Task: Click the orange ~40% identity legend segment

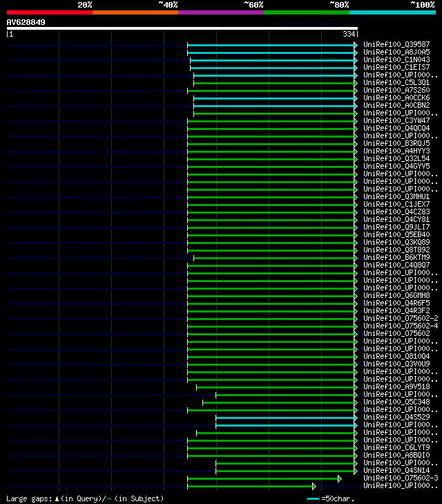Action: [135, 12]
